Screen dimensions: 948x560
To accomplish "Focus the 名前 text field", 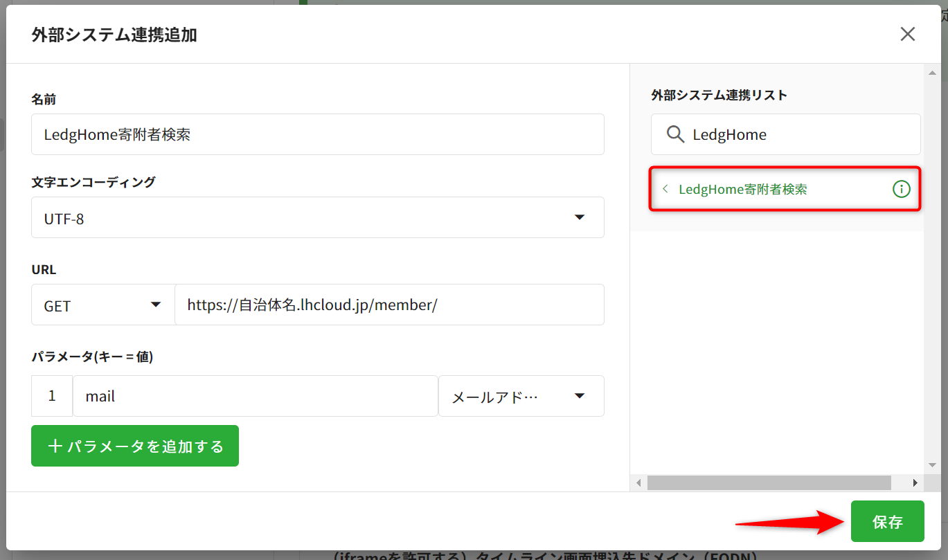I will pyautogui.click(x=317, y=135).
